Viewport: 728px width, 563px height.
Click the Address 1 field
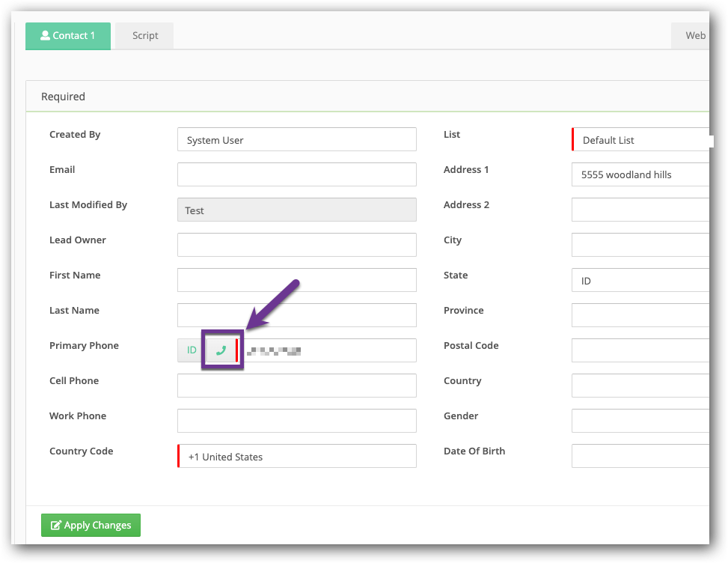tap(640, 174)
